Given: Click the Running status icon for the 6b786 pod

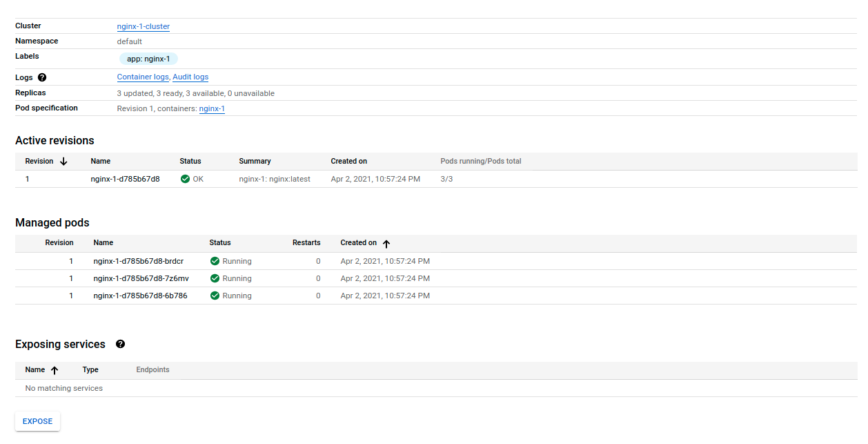Looking at the screenshot, I should [x=215, y=296].
